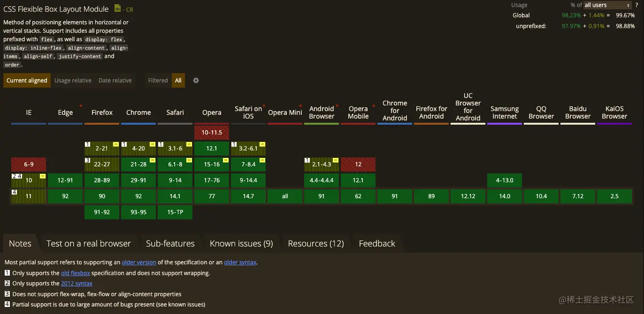Screen dimensions: 644x314
Task: Switch to Date relative view
Action: (x=115, y=80)
